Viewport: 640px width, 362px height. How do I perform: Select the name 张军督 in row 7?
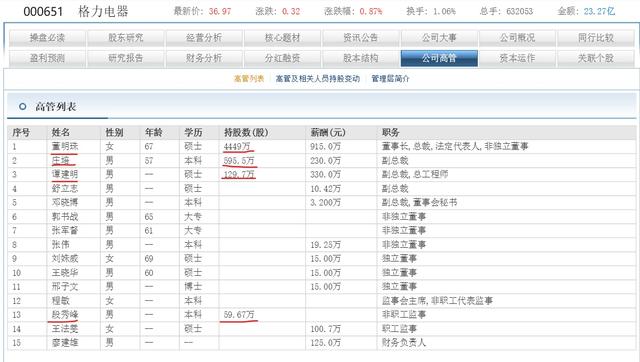coord(65,231)
